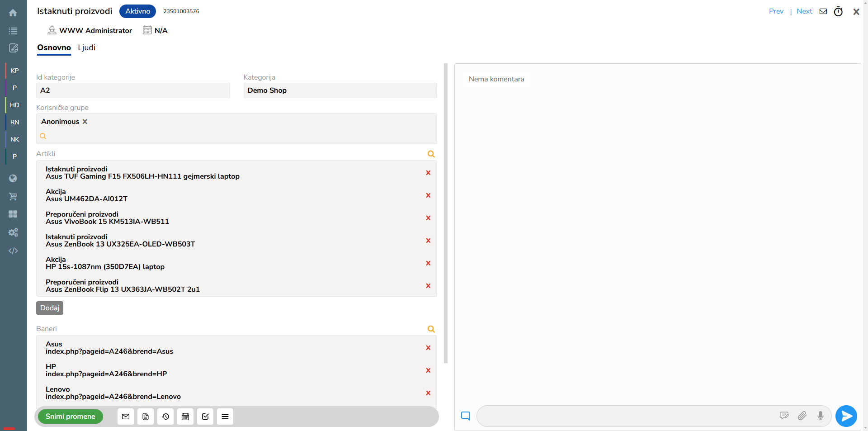Delete the HP banner entry
The height and width of the screenshot is (431, 868).
pos(428,370)
